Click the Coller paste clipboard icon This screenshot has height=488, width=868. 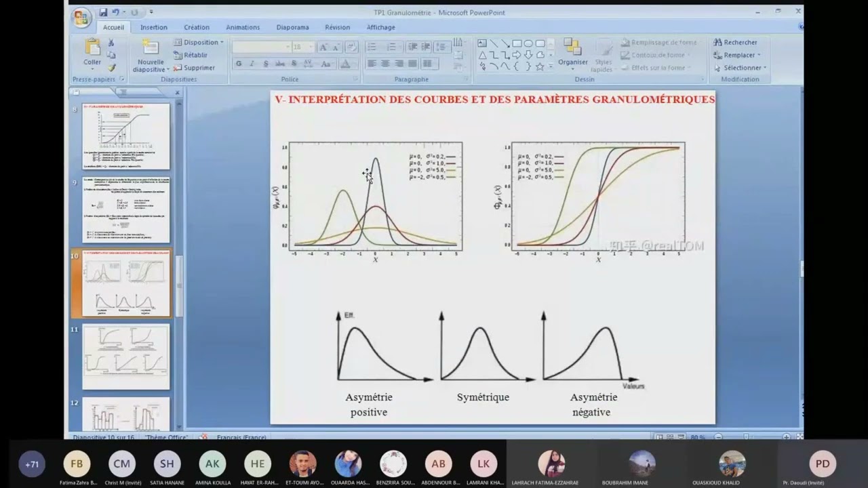(x=92, y=47)
